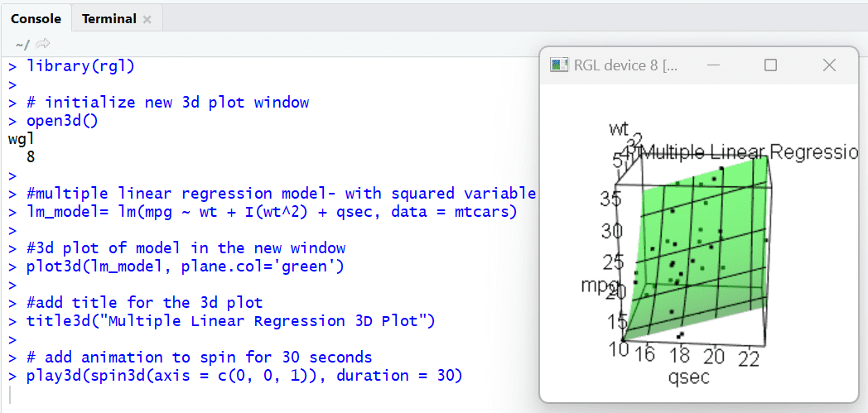The width and height of the screenshot is (868, 413).
Task: Open the Terminal tab
Action: (x=109, y=19)
